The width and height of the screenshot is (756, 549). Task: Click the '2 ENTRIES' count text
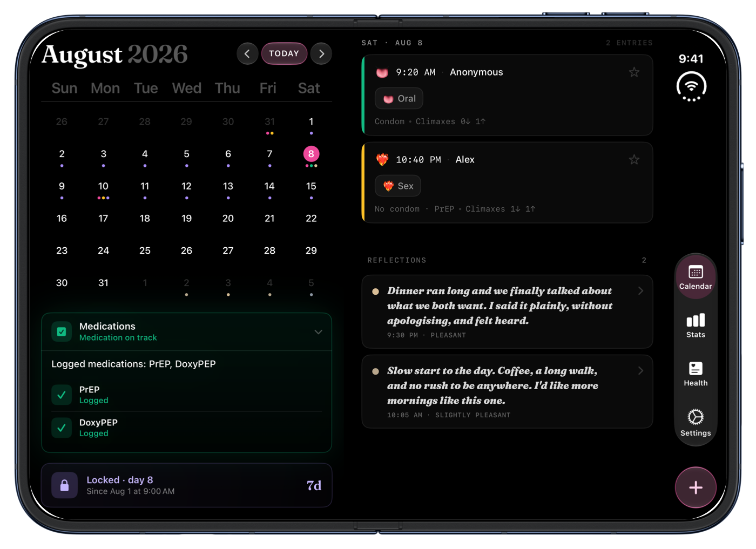629,43
